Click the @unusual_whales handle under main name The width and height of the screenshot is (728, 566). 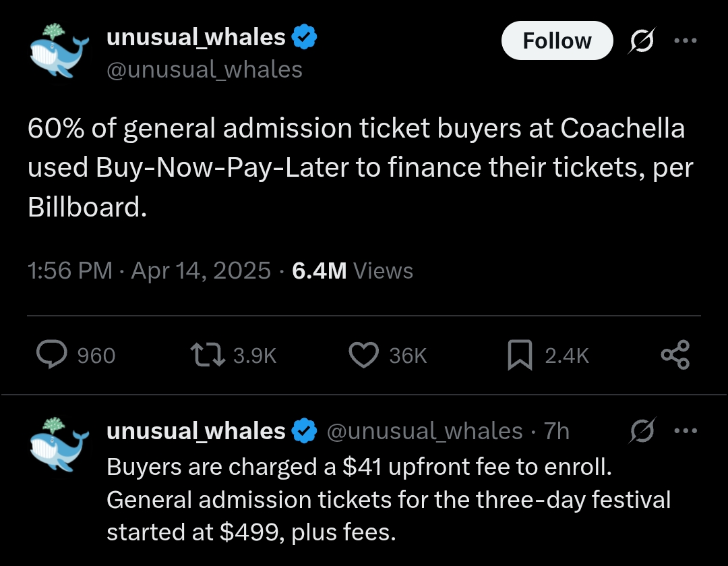tap(205, 69)
